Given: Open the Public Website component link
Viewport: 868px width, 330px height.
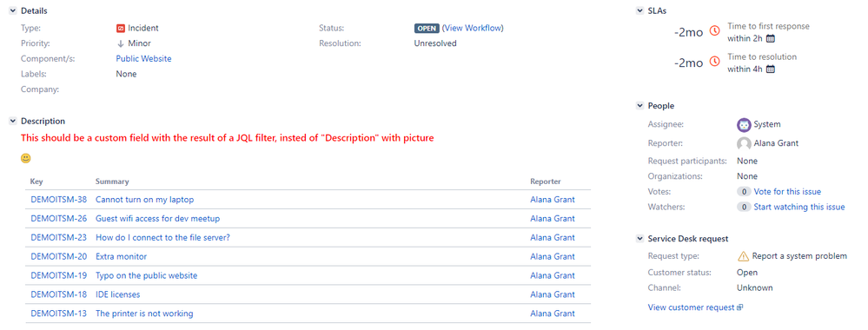Looking at the screenshot, I should pos(143,59).
